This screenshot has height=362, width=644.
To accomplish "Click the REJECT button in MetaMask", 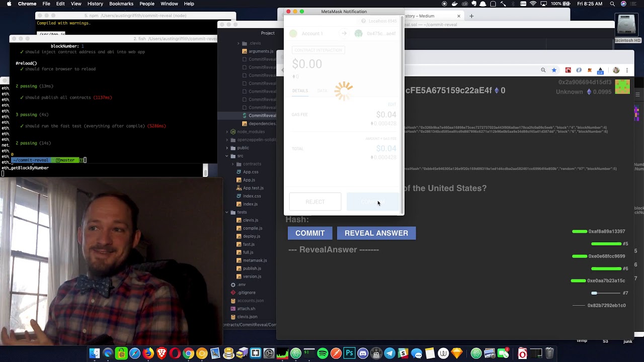I will [315, 201].
